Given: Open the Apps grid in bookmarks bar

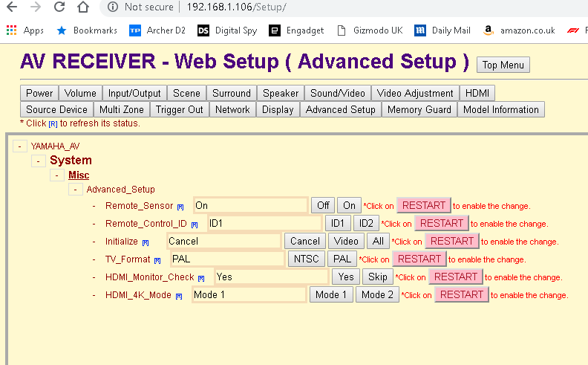Looking at the screenshot, I should point(12,30).
